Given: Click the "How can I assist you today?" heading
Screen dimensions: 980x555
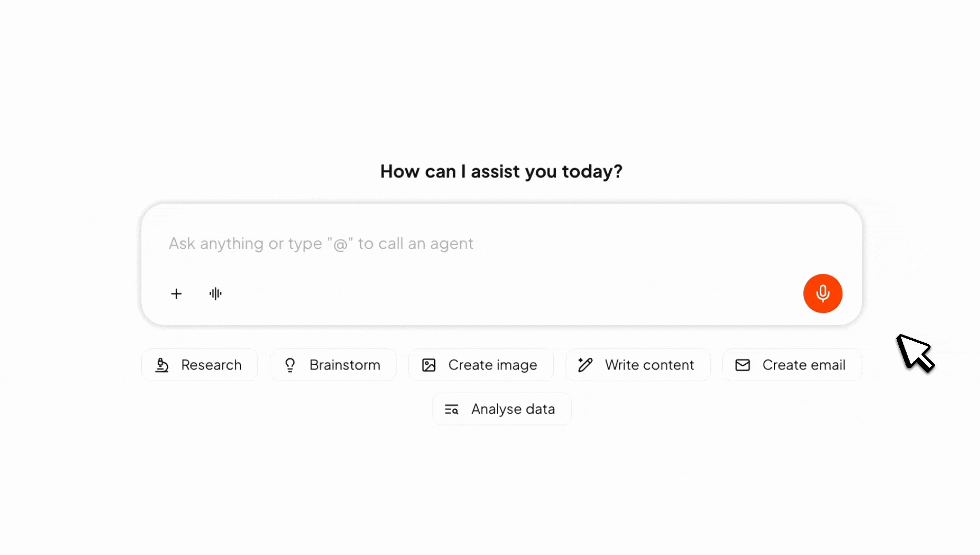Looking at the screenshot, I should click(x=501, y=171).
